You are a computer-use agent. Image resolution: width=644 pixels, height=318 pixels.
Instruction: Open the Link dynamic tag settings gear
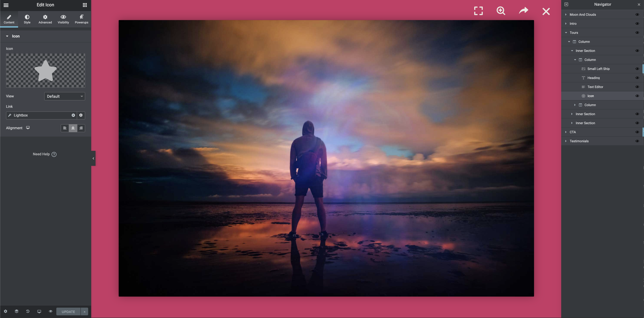(x=81, y=115)
